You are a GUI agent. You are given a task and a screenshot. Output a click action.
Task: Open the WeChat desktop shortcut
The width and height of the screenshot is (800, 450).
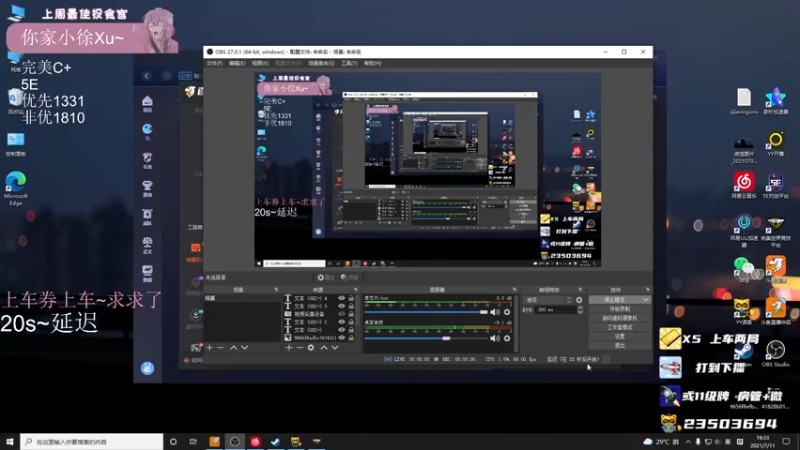tap(744, 269)
